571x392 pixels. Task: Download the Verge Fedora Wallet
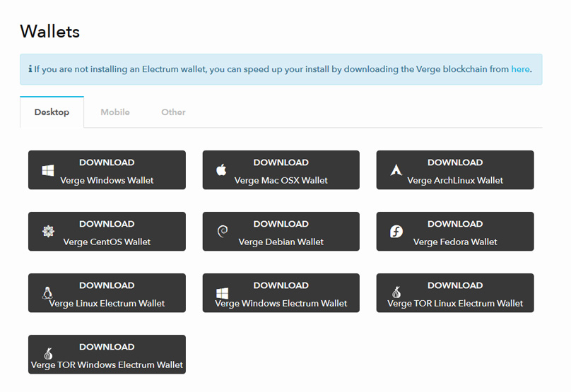click(455, 232)
